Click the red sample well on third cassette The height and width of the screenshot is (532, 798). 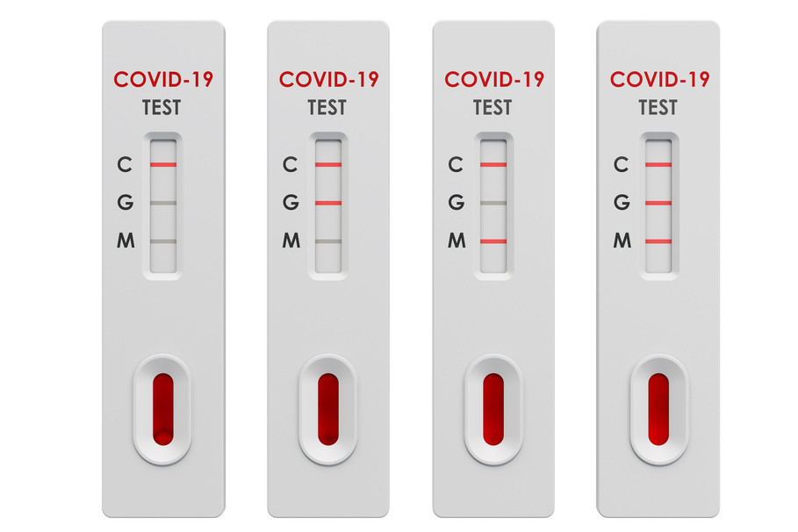[x=493, y=409]
